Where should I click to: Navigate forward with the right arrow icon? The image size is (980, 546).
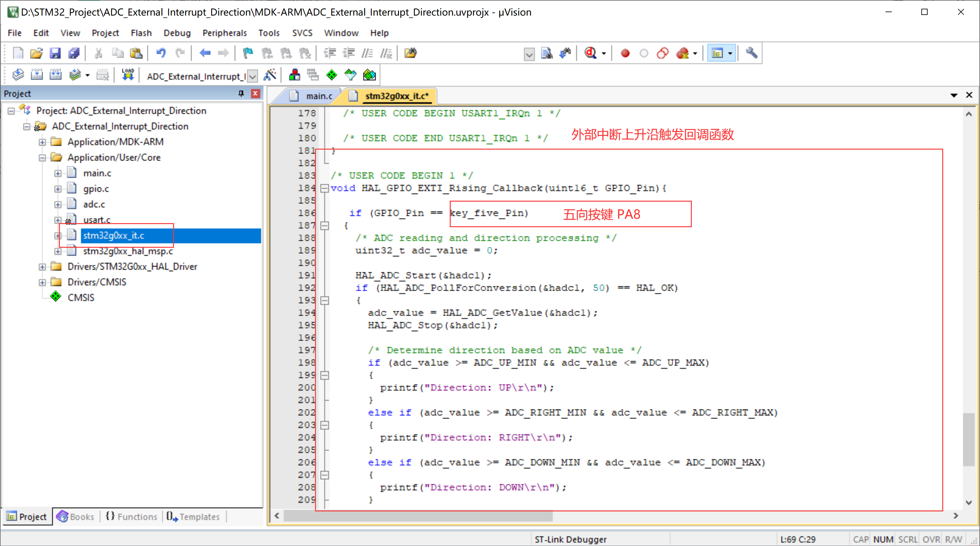223,53
